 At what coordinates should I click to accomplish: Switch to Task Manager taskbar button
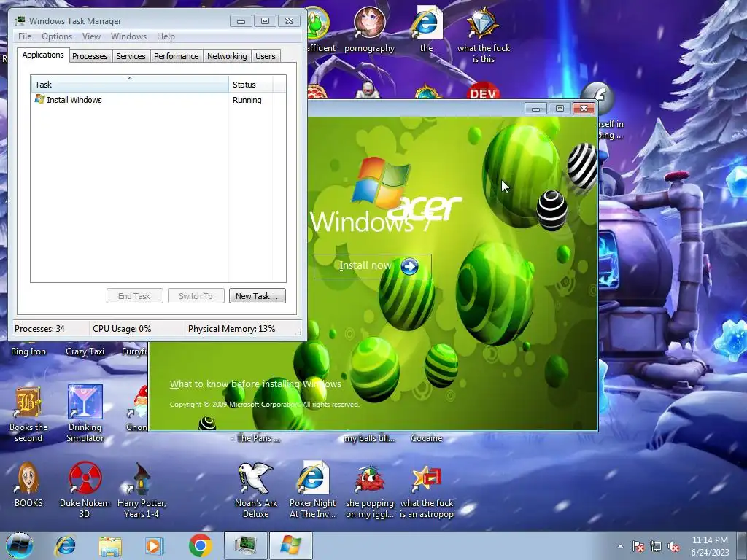(246, 545)
